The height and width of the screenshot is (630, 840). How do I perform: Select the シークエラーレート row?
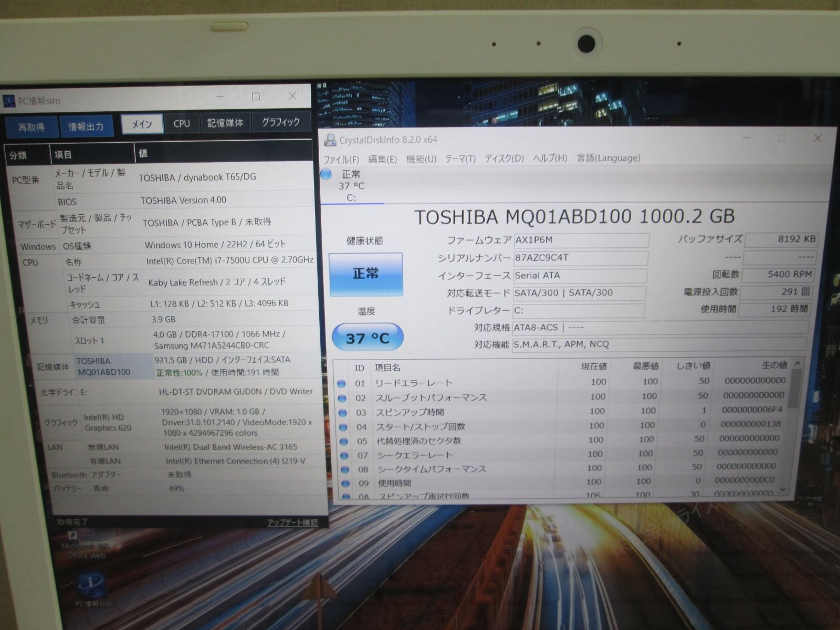coord(562,454)
